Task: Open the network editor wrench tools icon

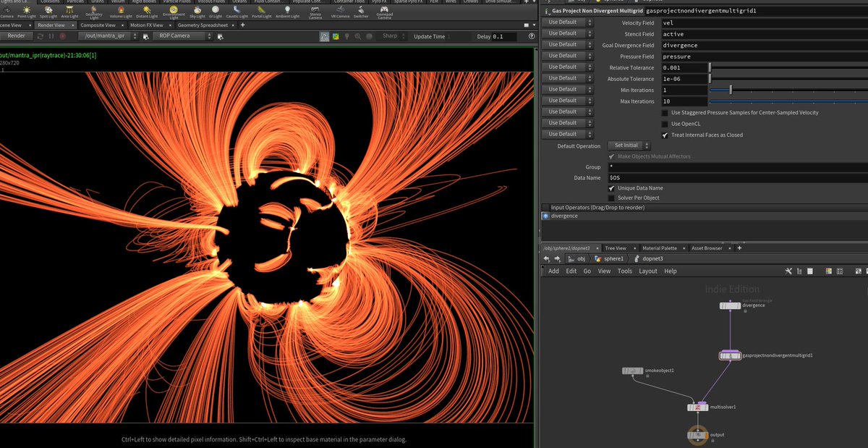Action: pyautogui.click(x=788, y=271)
